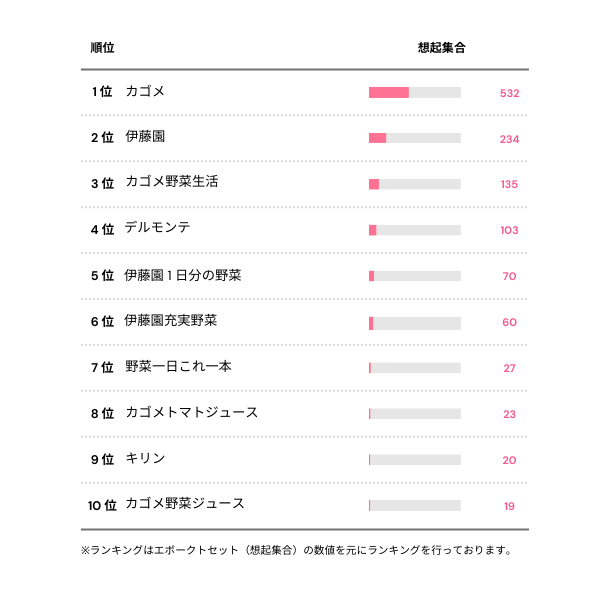Select 野菜一日これ一本 in the ranking
Image resolution: width=600 pixels, height=600 pixels.
click(178, 367)
